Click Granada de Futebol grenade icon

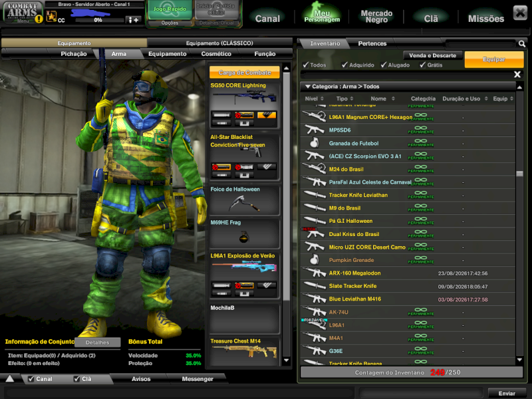315,143
